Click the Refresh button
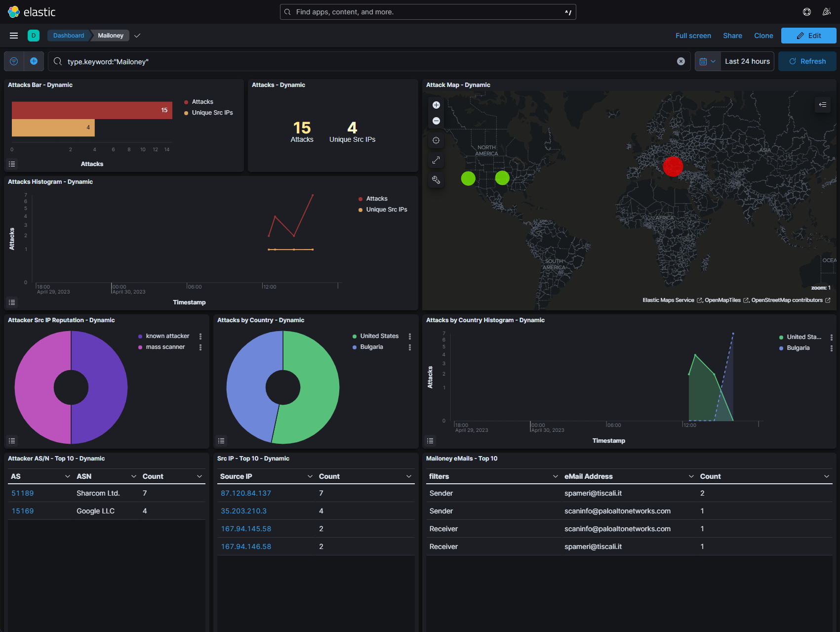840x632 pixels. pos(807,61)
